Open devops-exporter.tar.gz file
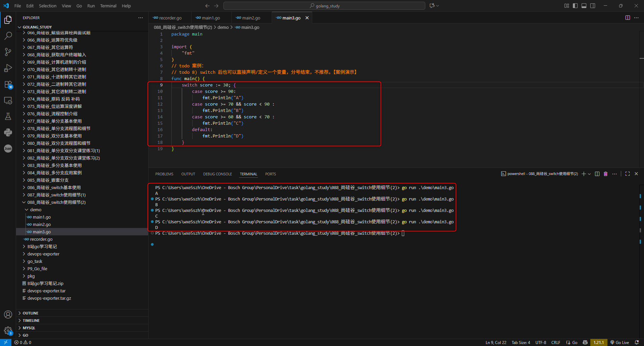Screen dimensions: 644x346 pyautogui.click(x=82, y=298)
